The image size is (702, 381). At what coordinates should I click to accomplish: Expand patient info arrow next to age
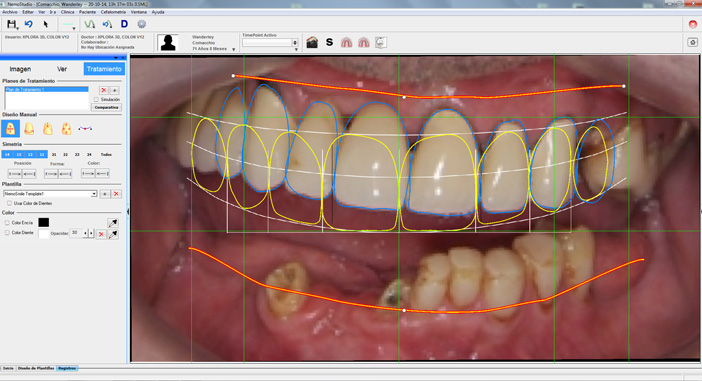(x=233, y=49)
